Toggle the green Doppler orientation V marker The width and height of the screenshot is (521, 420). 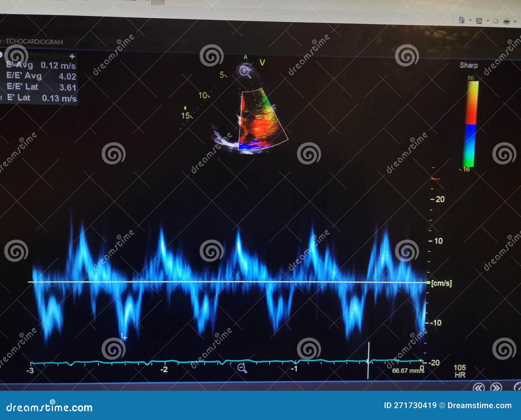262,61
